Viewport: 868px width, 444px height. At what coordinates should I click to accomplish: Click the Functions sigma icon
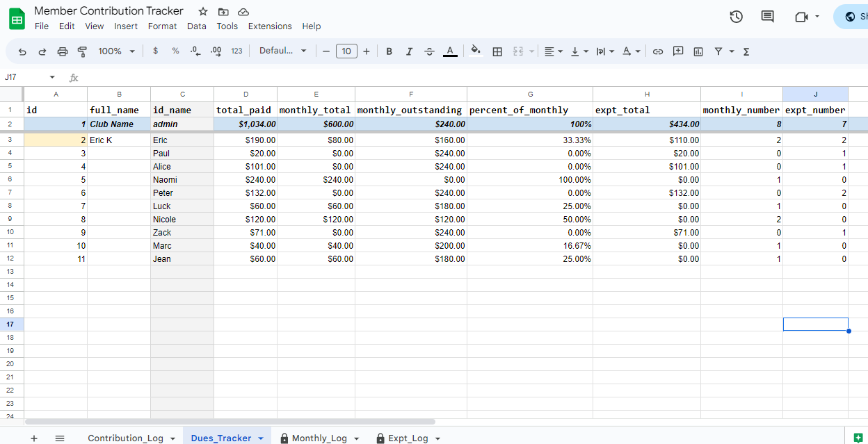746,51
